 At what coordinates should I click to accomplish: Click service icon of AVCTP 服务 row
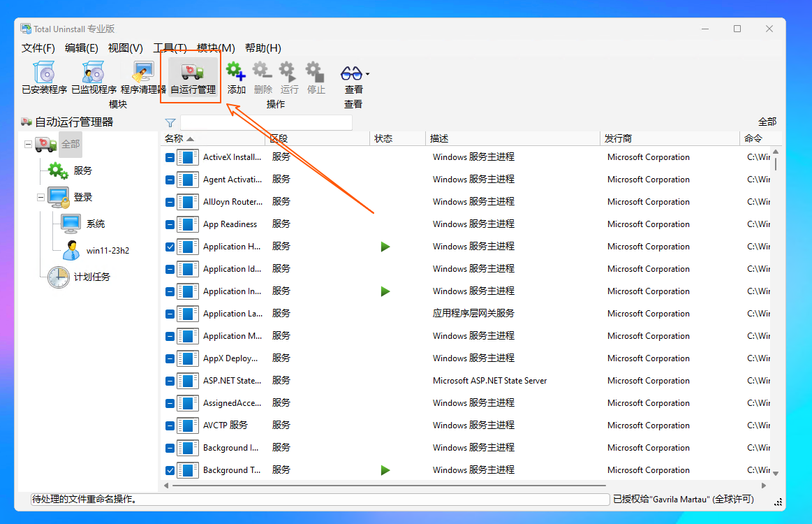tap(187, 425)
